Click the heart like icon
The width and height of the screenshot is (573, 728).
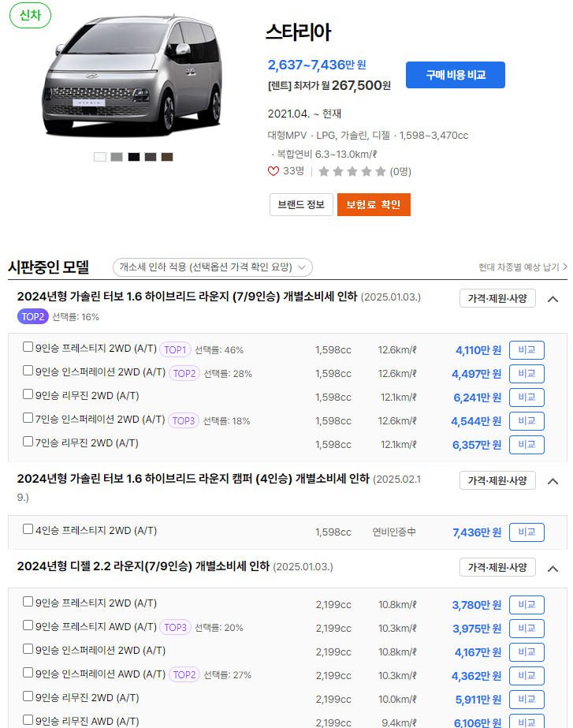(273, 171)
